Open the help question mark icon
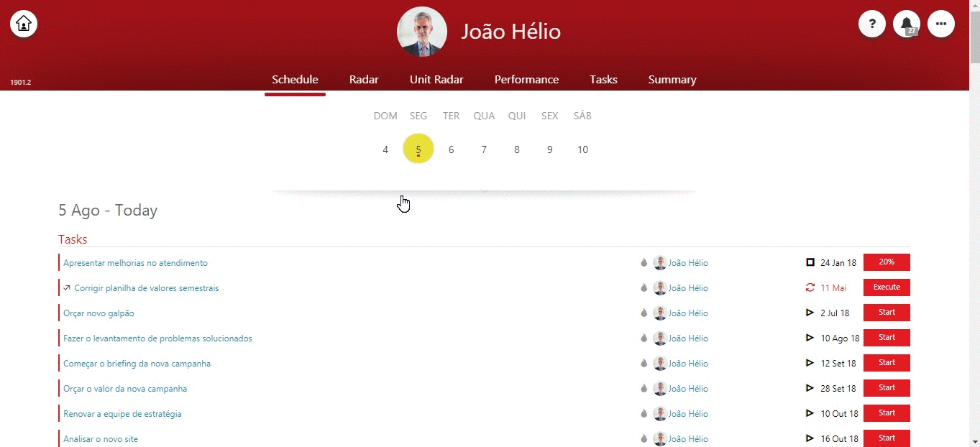The image size is (980, 447). coord(872,24)
